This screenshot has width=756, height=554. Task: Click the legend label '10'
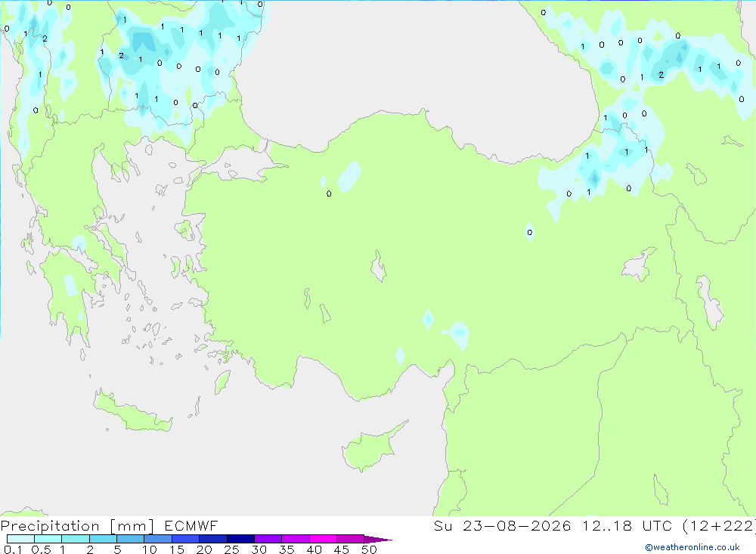150,549
